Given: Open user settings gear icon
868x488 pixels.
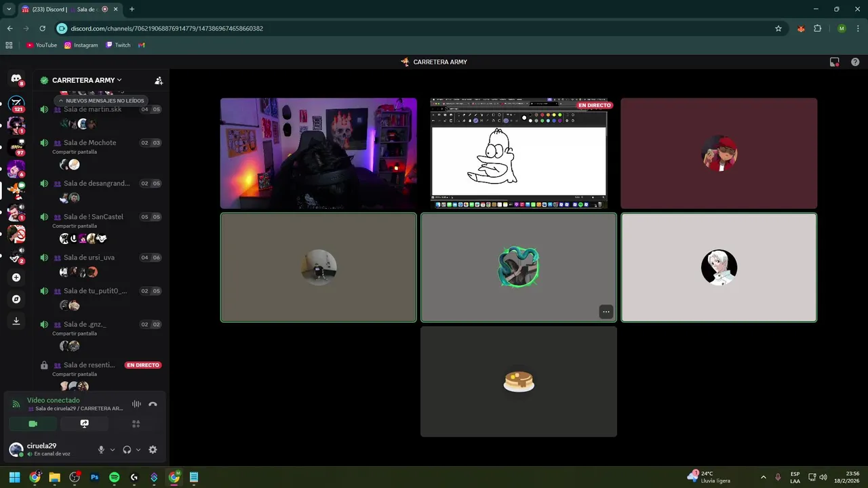Looking at the screenshot, I should coord(153,449).
